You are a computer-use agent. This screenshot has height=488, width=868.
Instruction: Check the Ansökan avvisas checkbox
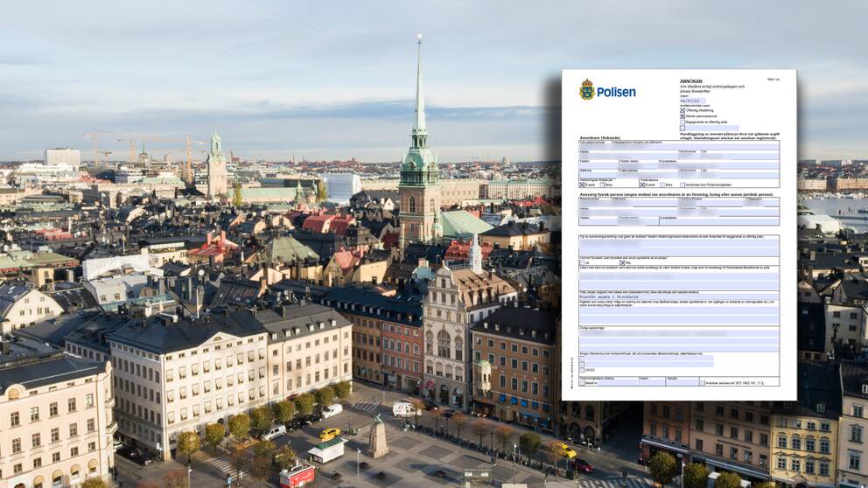pos(701,382)
